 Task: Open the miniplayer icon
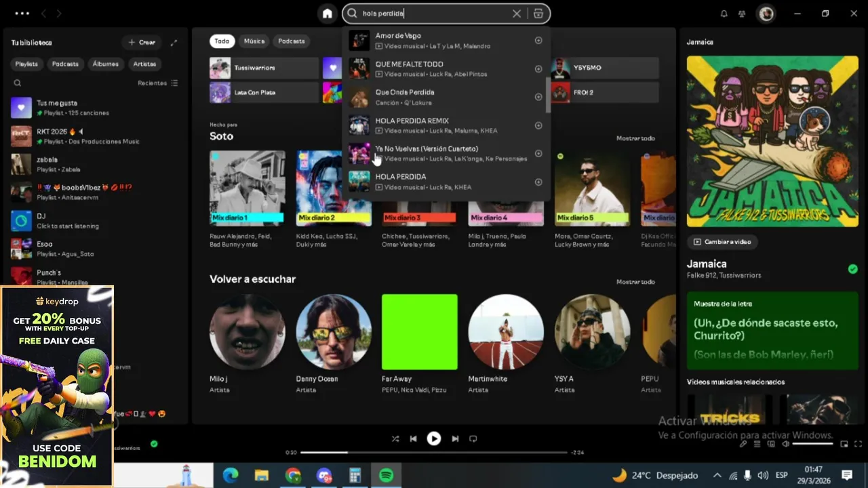[x=844, y=444]
